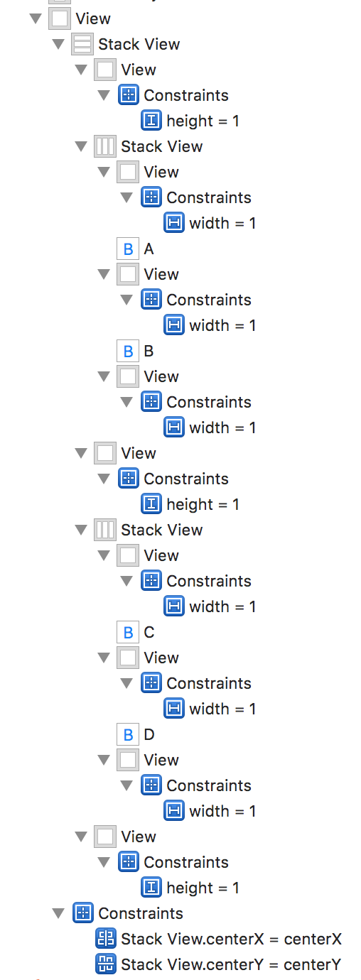The height and width of the screenshot is (980, 361).
Task: Click the button icon beside item D
Action: click(128, 734)
